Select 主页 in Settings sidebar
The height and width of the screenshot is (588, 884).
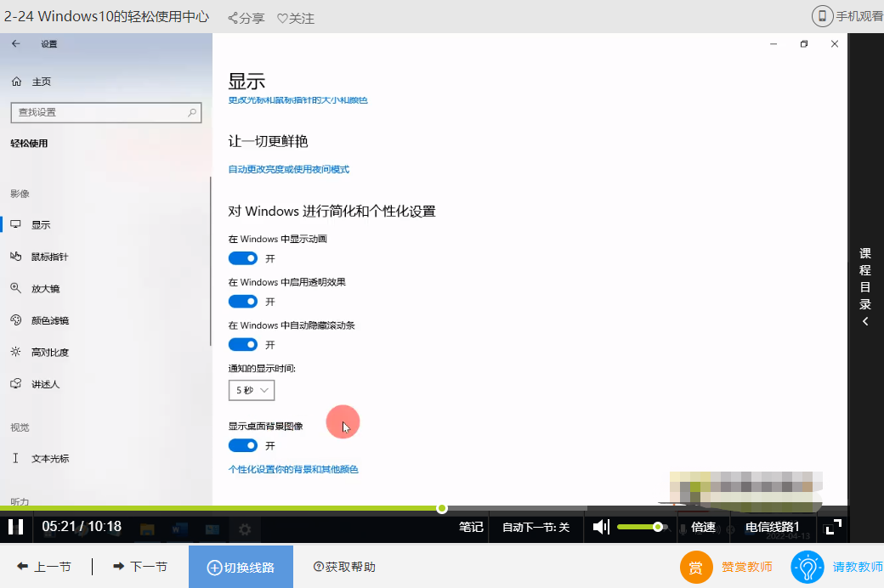[41, 82]
